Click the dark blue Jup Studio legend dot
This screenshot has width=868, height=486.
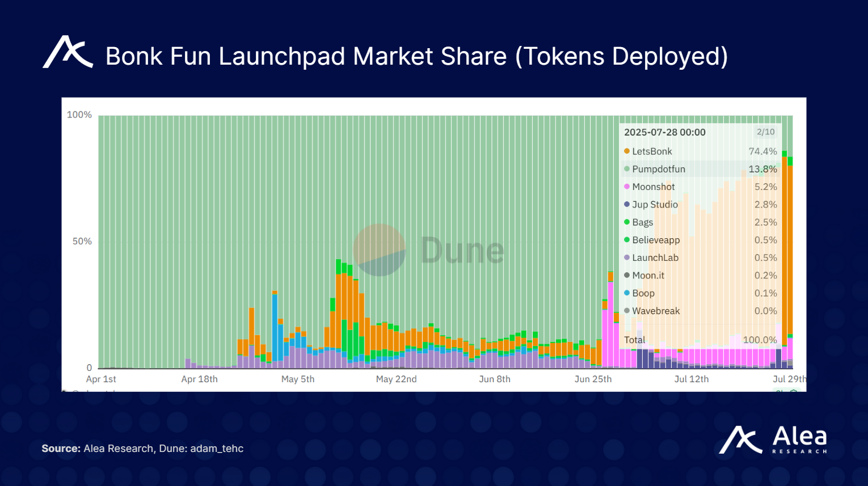(x=626, y=204)
